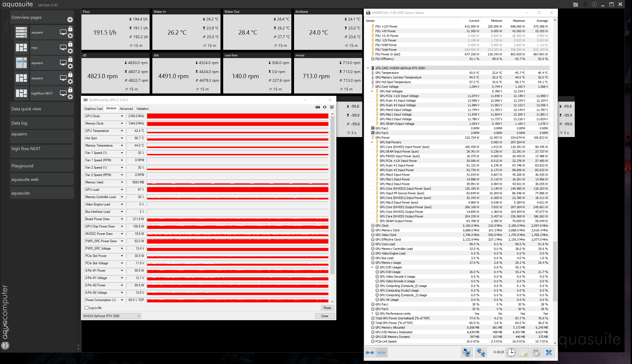Switch to the Graphics Card tab
Viewport: 632px width, 364px height.
click(93, 108)
